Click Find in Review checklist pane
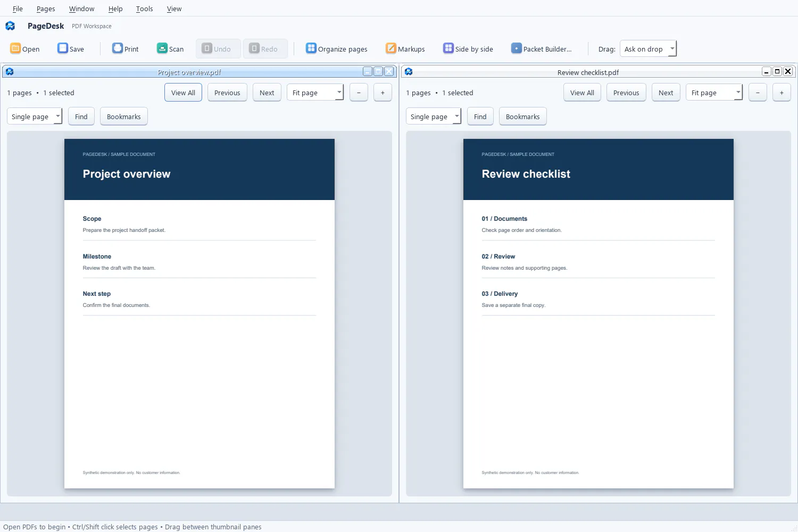The width and height of the screenshot is (798, 532). pyautogui.click(x=480, y=117)
